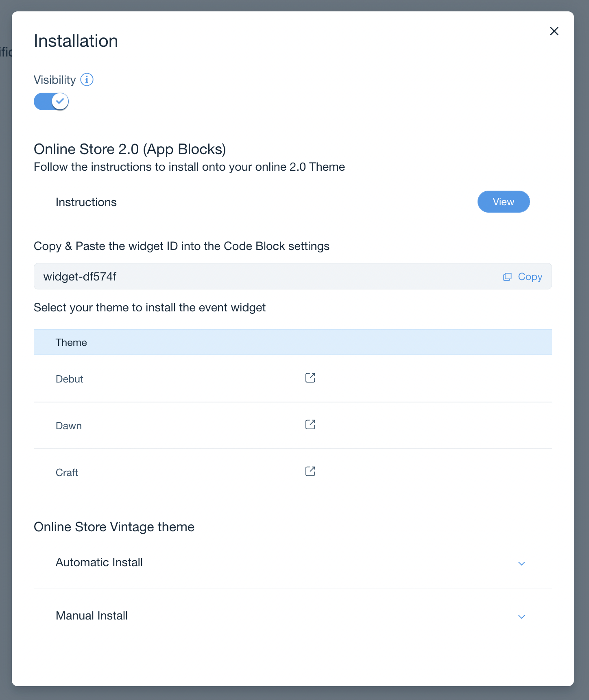Click the Copy text link
The width and height of the screenshot is (589, 700).
pos(530,277)
